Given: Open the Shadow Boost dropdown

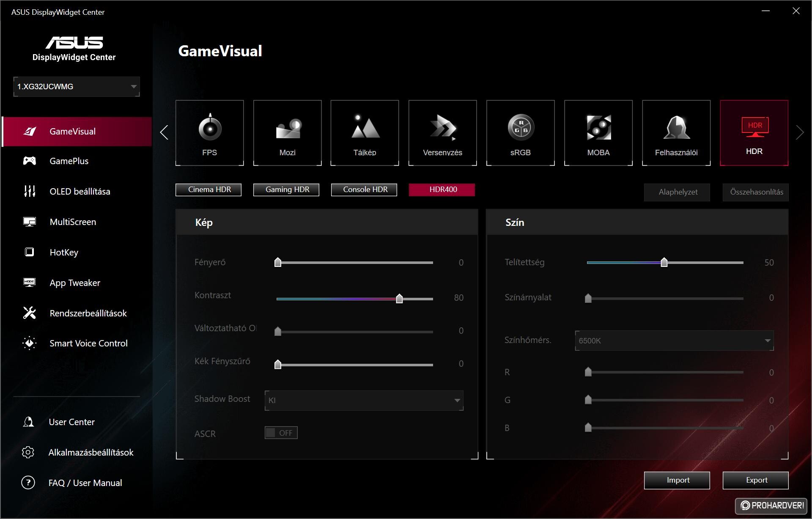Looking at the screenshot, I should [364, 401].
